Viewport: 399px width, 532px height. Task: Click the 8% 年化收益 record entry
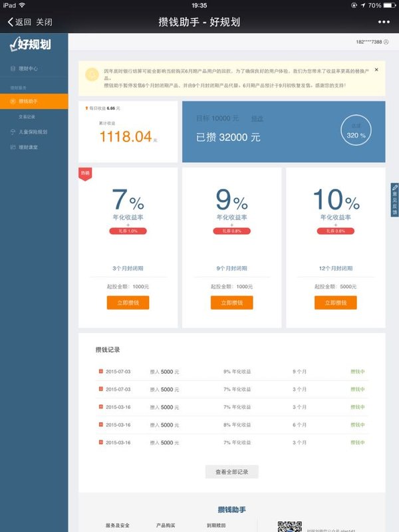(x=237, y=425)
